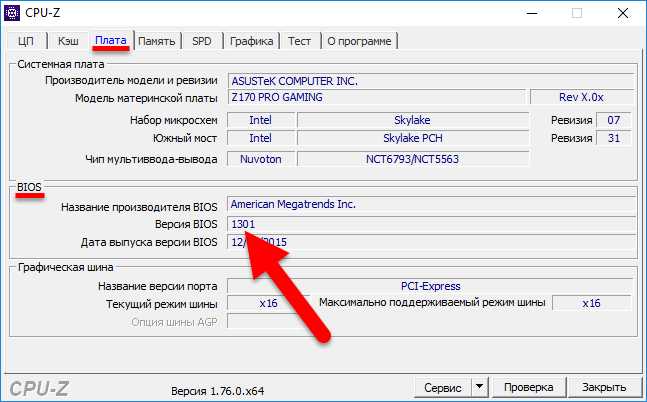The width and height of the screenshot is (647, 402).
Task: Click the Intel value beside Набор микросхем
Action: tap(261, 120)
